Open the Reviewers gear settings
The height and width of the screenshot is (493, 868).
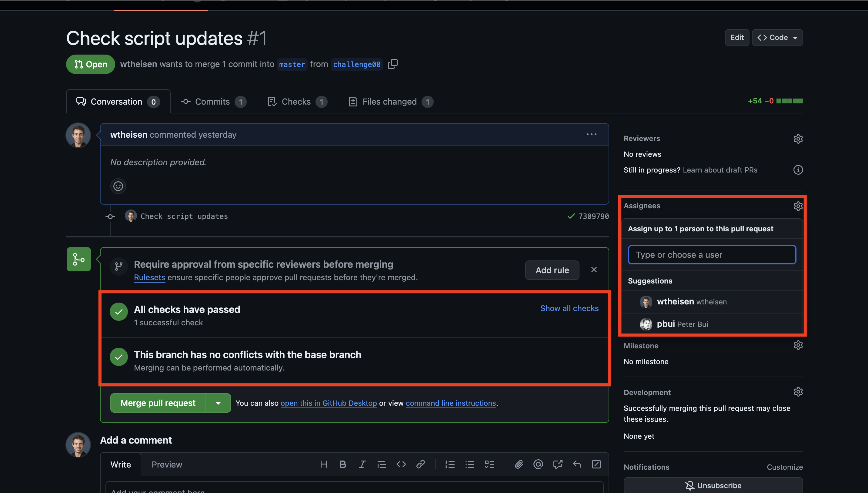[x=798, y=139]
